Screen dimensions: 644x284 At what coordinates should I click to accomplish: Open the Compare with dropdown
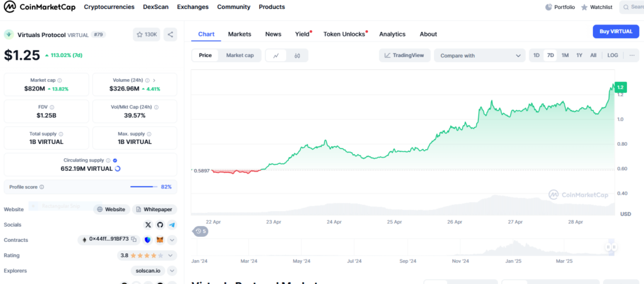(480, 55)
